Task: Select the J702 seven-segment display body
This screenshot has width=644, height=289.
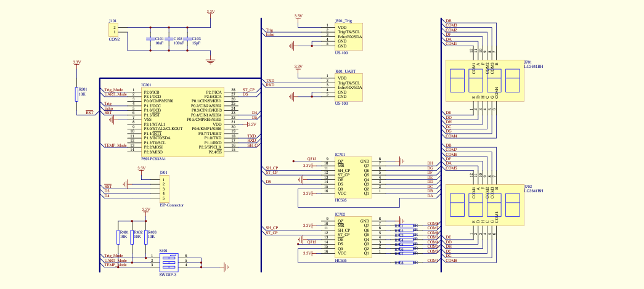Action: coord(484,205)
